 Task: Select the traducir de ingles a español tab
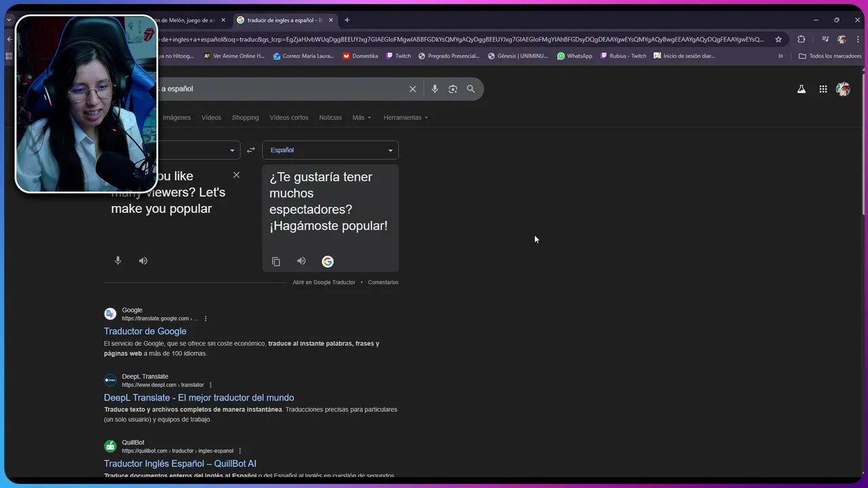click(284, 20)
